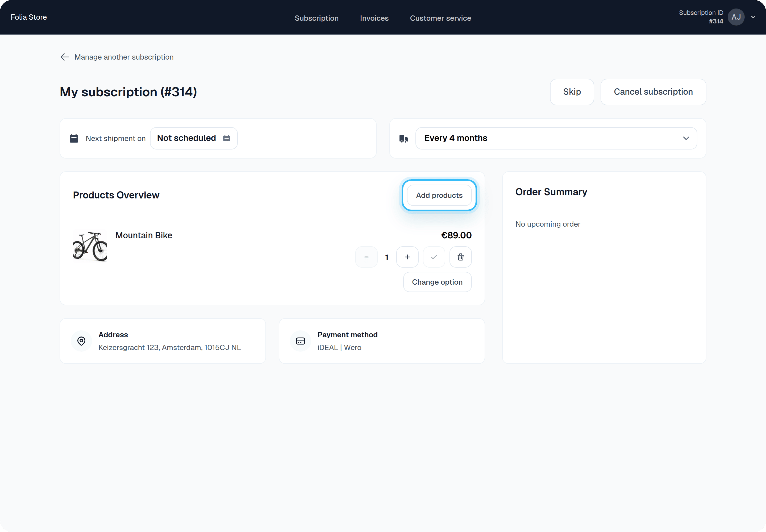This screenshot has height=532, width=766.
Task: Click the Payment method card icon
Action: [x=301, y=341]
